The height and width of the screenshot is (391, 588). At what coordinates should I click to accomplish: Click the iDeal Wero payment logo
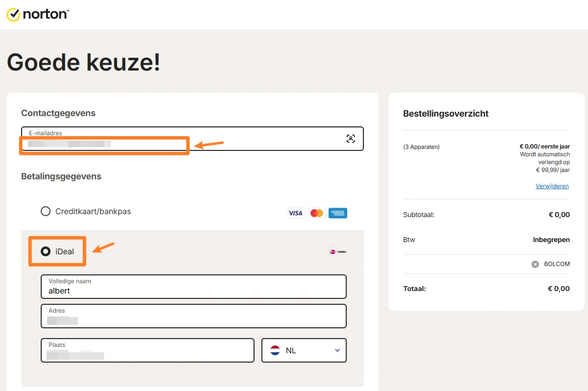338,252
